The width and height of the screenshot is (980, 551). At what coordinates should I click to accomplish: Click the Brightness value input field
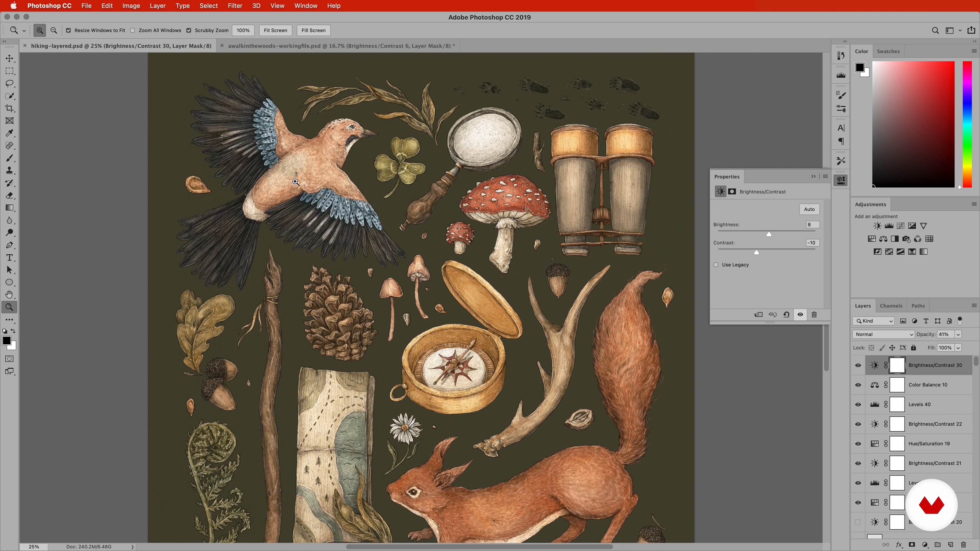coord(813,225)
